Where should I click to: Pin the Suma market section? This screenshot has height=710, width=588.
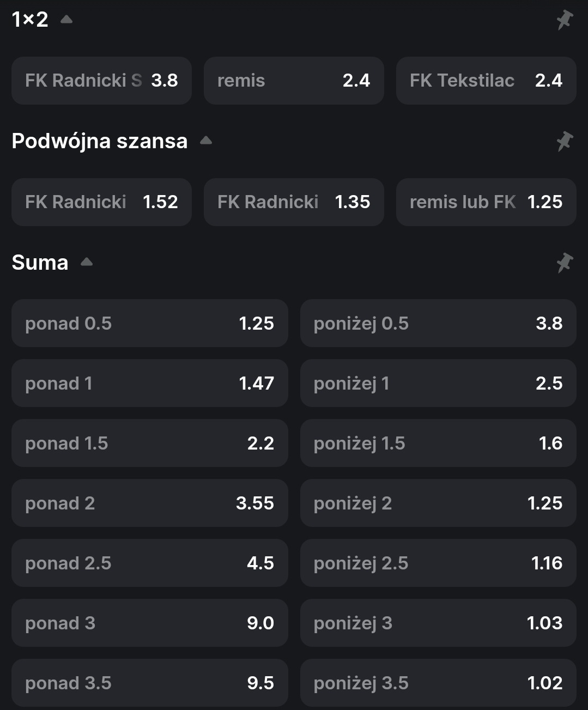565,263
